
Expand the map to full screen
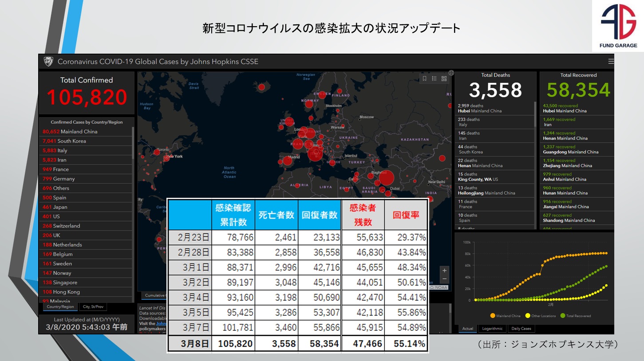click(451, 73)
